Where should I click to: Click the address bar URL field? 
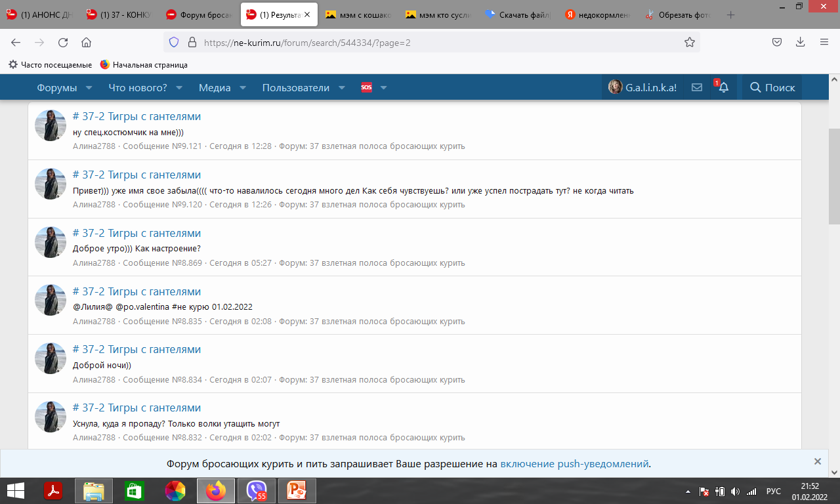[x=433, y=42]
